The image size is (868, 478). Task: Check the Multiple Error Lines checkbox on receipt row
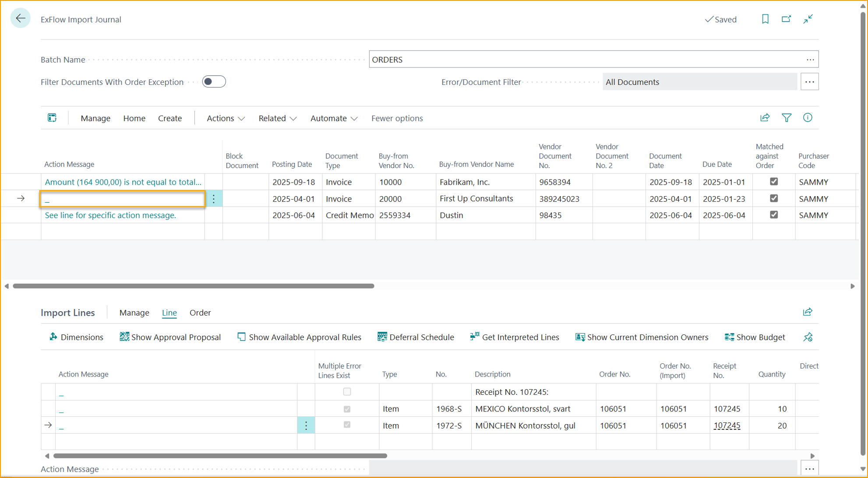[x=347, y=392]
